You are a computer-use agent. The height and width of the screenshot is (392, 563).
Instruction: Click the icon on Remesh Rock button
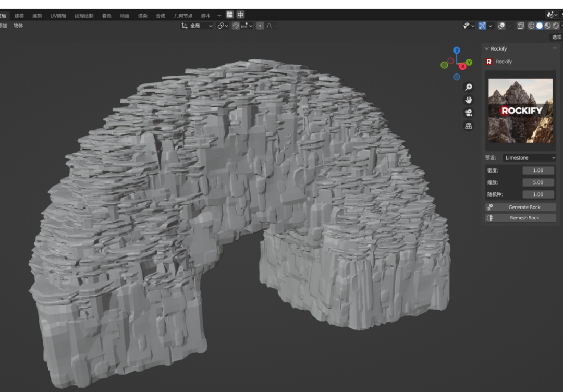489,218
